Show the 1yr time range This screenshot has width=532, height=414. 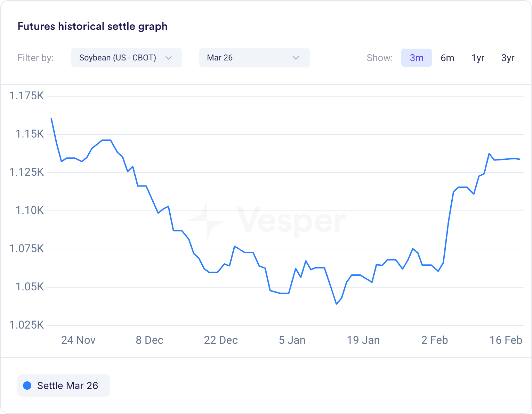pos(478,58)
